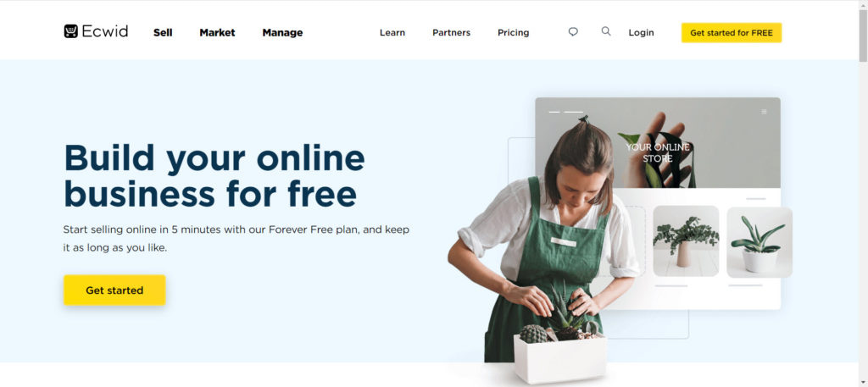The image size is (868, 387).
Task: Click the scrollbar down arrow
Action: [x=863, y=383]
